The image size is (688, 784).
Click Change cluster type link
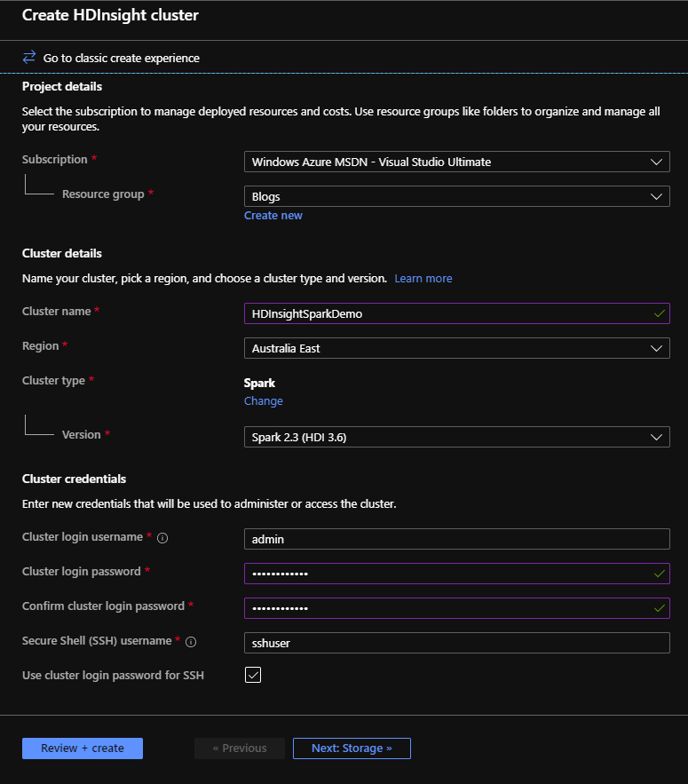pyautogui.click(x=264, y=401)
